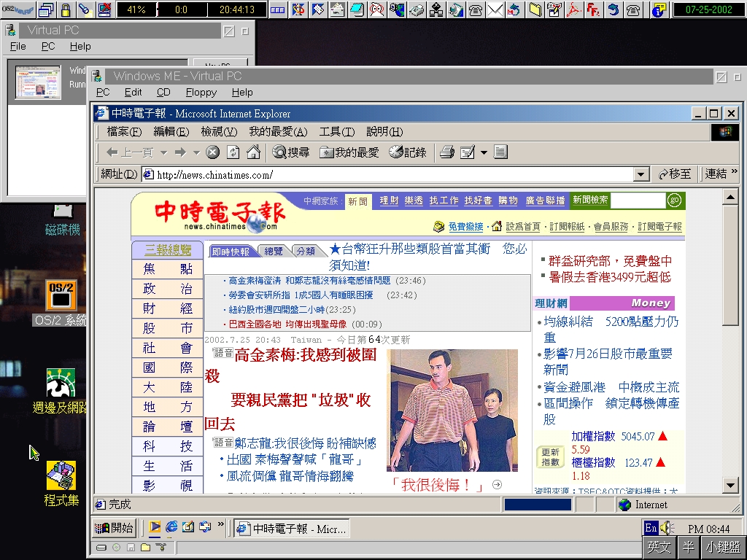
Task: Click the Stop loading X icon
Action: [x=212, y=152]
